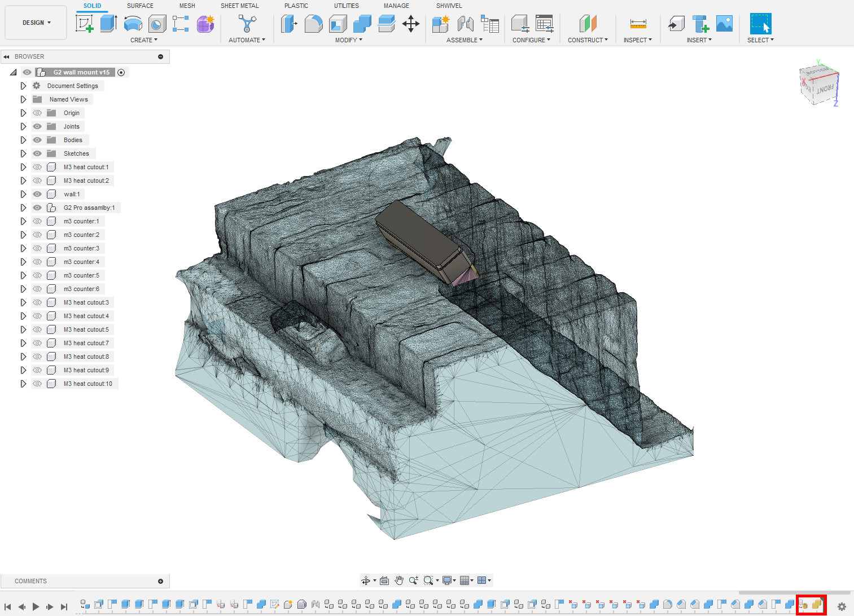Image resolution: width=854 pixels, height=616 pixels.
Task: Expand the COMMENTS panel
Action: coord(161,581)
